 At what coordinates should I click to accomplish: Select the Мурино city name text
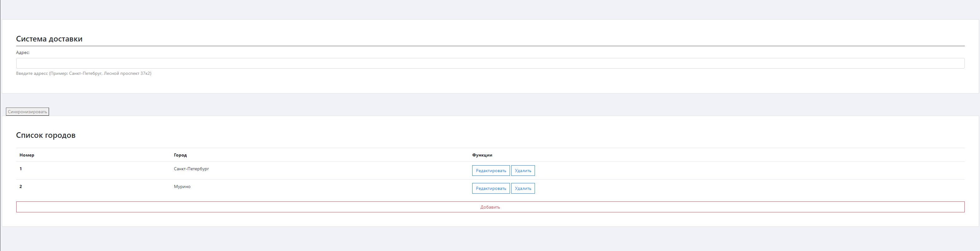[x=182, y=187]
